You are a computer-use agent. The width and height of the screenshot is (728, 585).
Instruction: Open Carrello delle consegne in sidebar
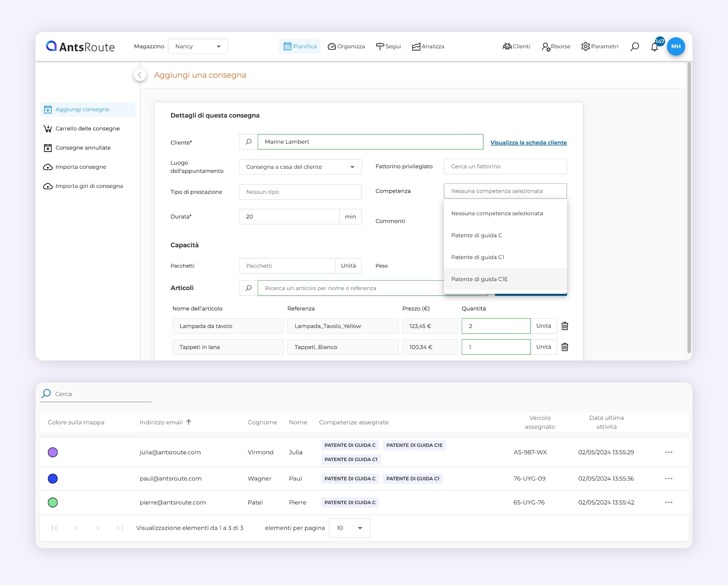click(x=87, y=128)
